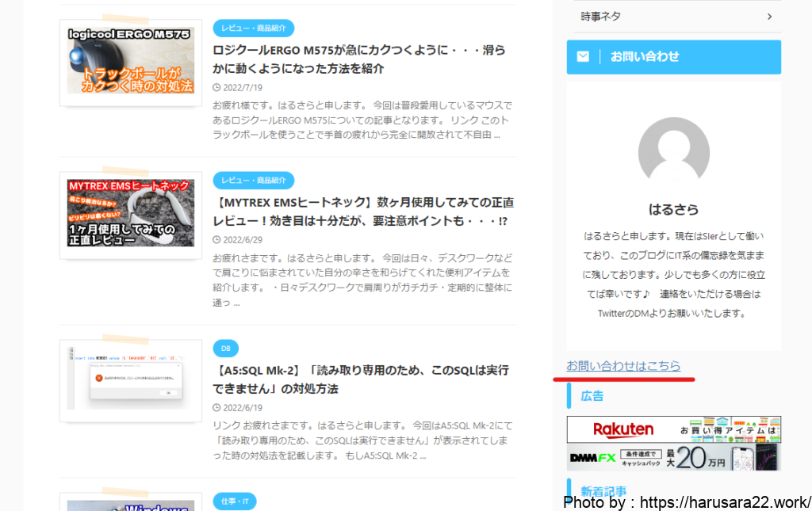Select the レビュー・商品紹介 tag above ロジクール article
The height and width of the screenshot is (511, 812).
click(x=253, y=29)
